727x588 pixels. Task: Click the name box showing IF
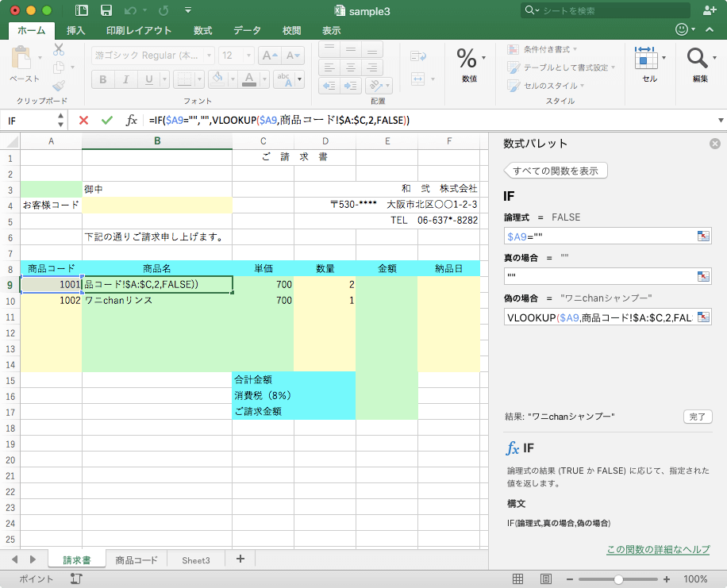32,121
